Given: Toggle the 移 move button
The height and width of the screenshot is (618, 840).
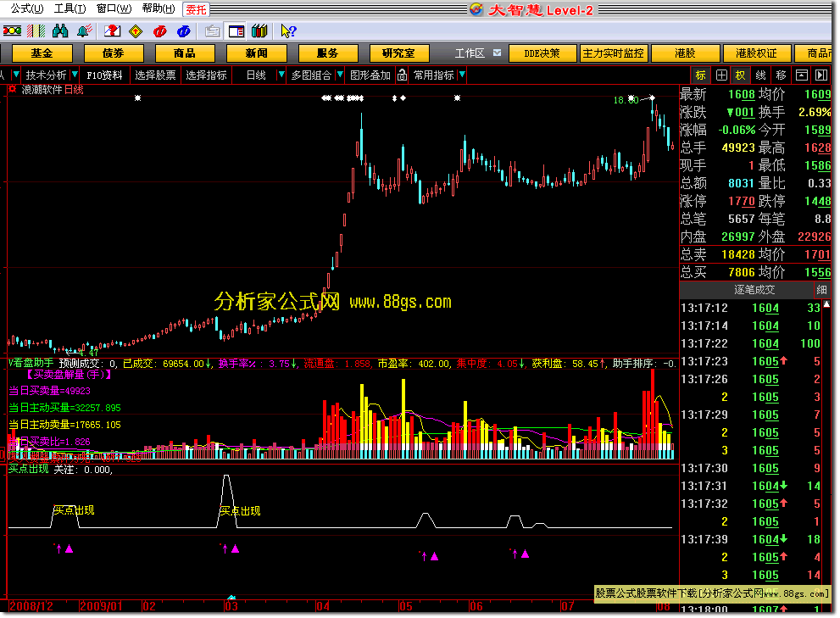Looking at the screenshot, I should click(x=781, y=75).
